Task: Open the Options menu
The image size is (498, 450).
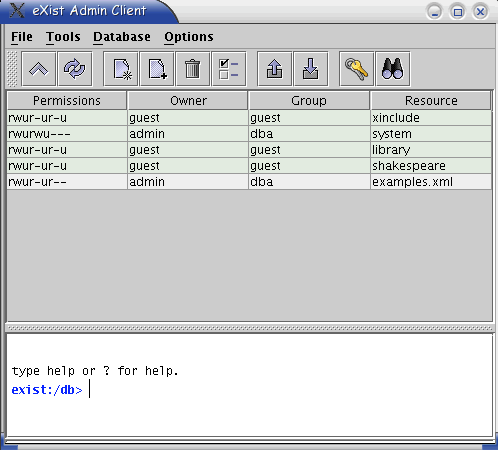Action: coord(189,37)
